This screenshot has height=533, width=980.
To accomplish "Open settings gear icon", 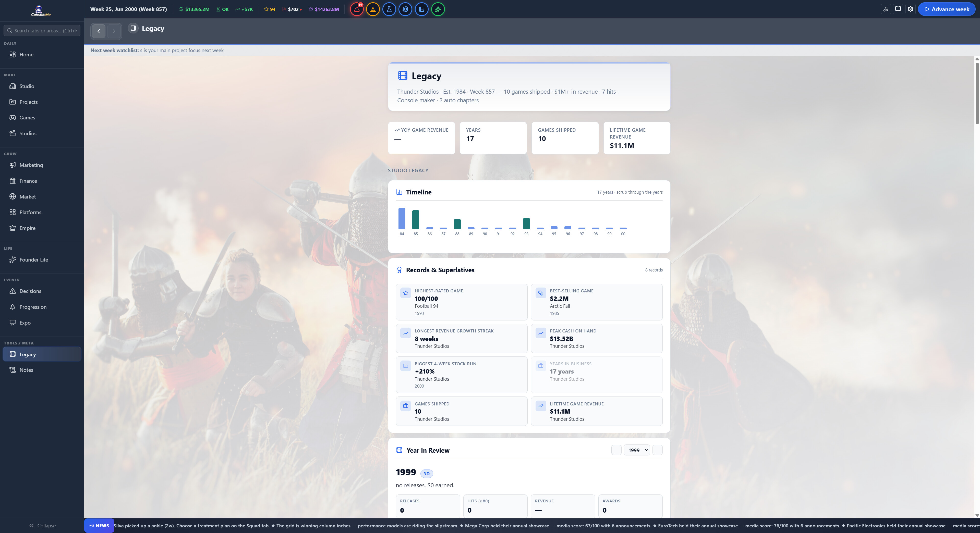I will pyautogui.click(x=910, y=9).
